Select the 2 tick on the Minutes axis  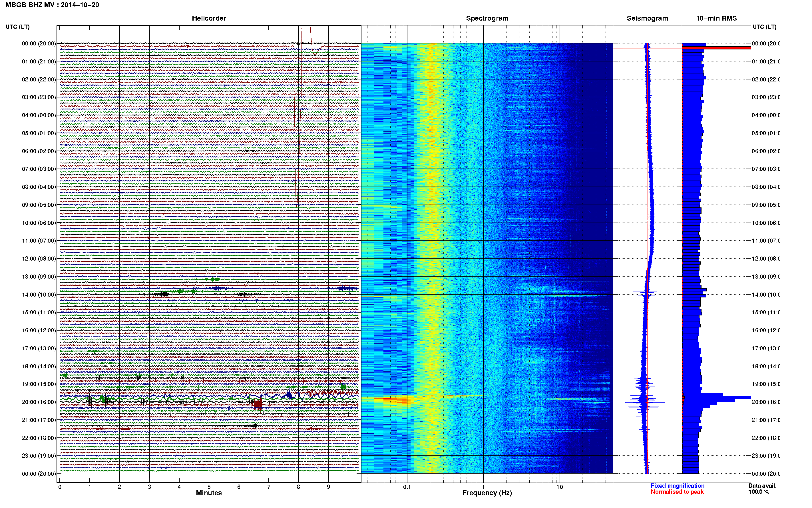pyautogui.click(x=120, y=487)
